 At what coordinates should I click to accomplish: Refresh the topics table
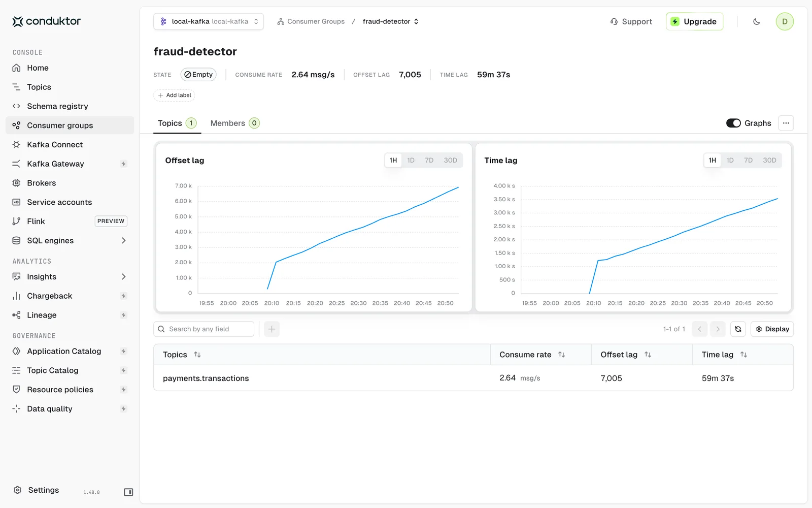[x=738, y=329]
